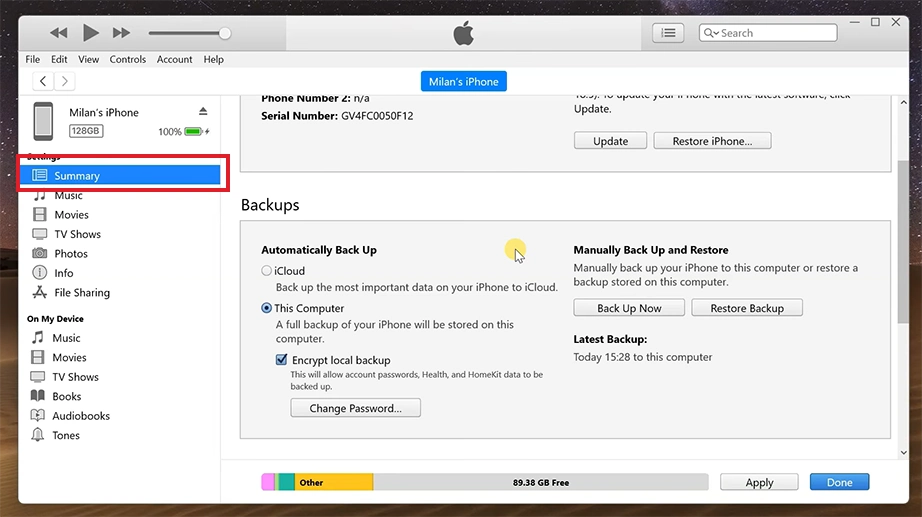Click the Latest Backup time text
This screenshot has height=517, width=922.
(643, 357)
